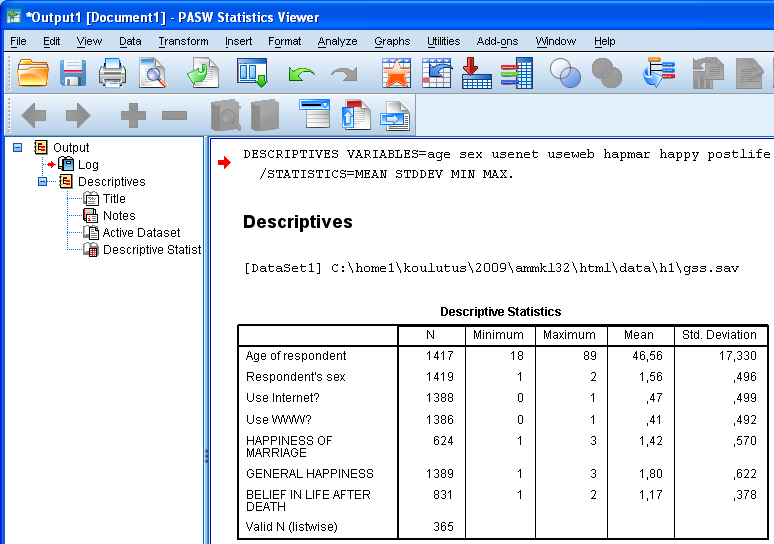
Task: Click the Descriptives heading in output
Action: pos(298,222)
